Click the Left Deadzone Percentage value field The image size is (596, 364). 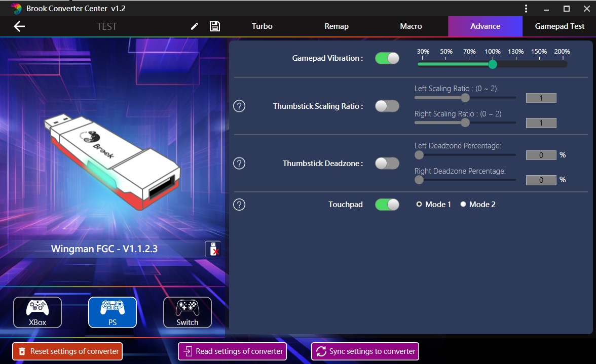click(x=541, y=155)
